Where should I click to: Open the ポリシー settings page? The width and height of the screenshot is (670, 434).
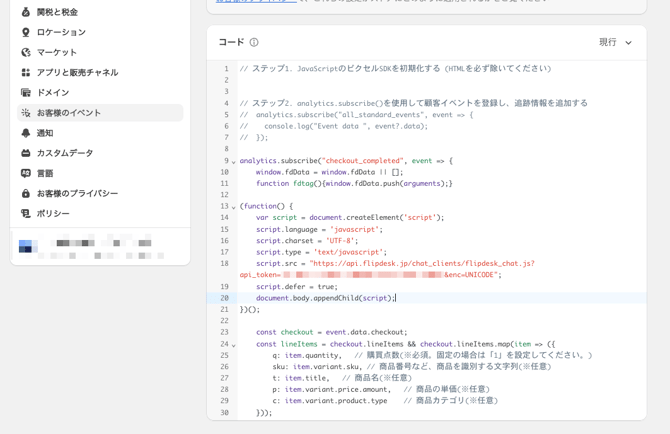[x=53, y=213]
